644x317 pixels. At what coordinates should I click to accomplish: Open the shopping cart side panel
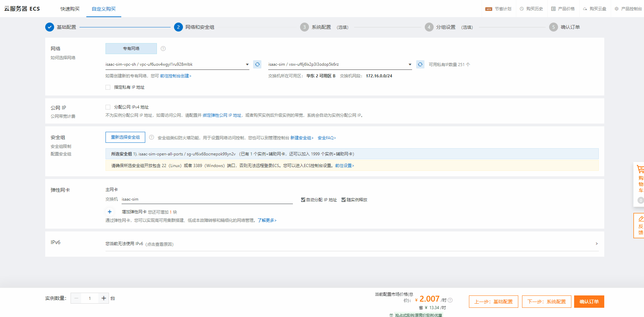(x=640, y=179)
